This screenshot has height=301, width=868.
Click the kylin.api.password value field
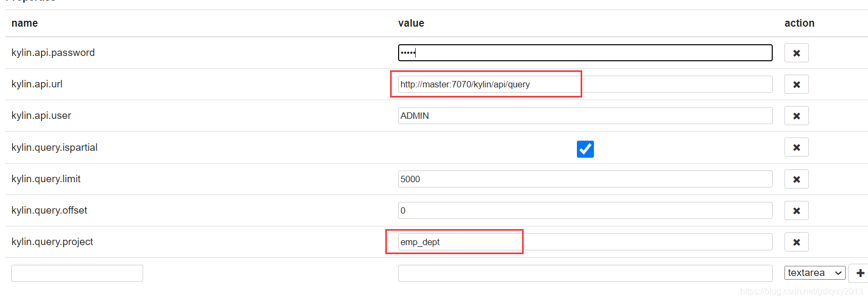pyautogui.click(x=585, y=53)
